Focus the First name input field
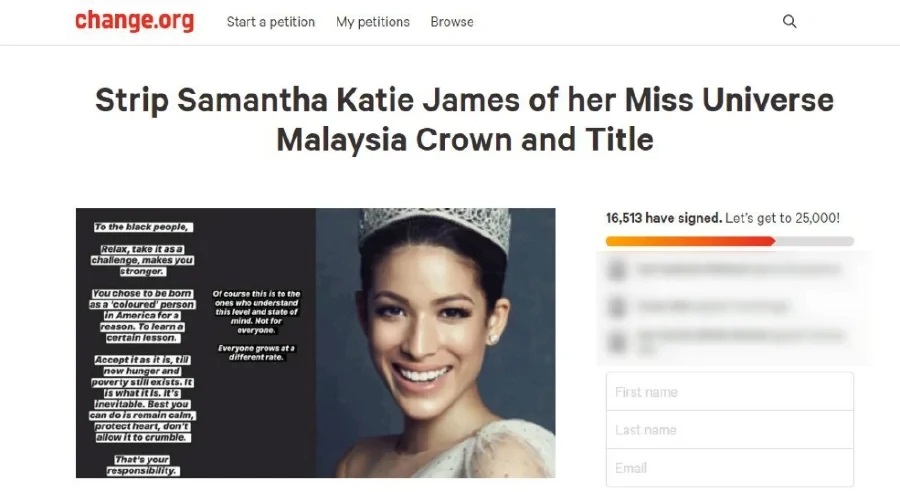 pos(730,392)
